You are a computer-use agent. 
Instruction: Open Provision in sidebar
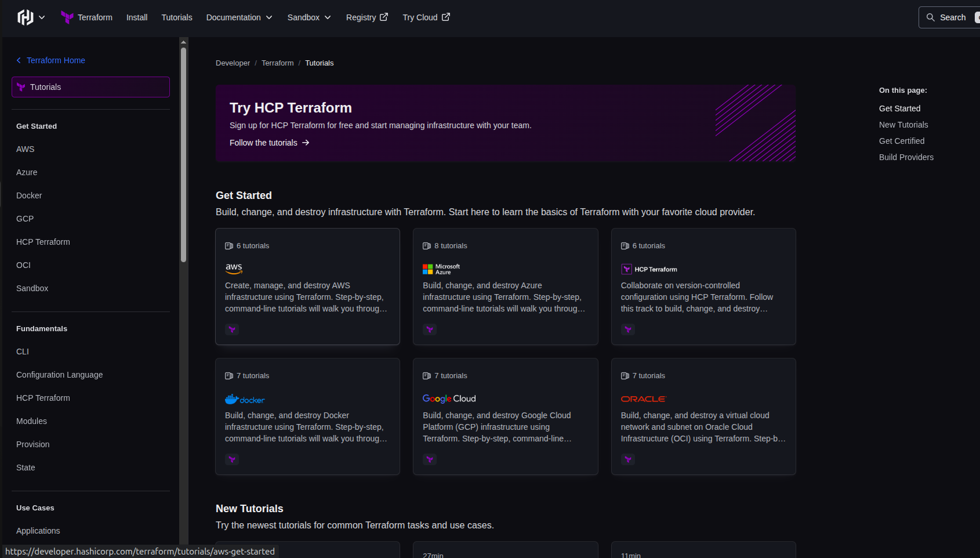(32, 444)
